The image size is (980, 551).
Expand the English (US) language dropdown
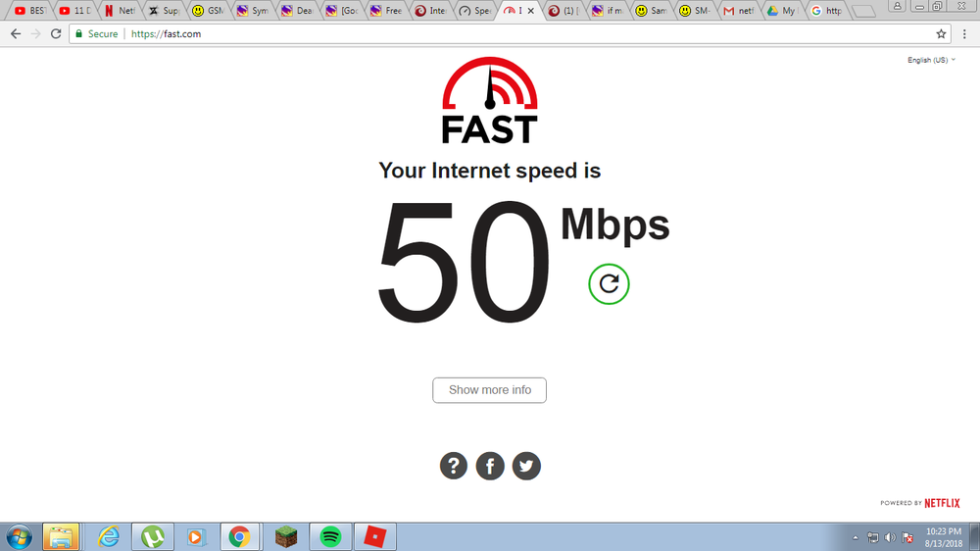(x=931, y=60)
